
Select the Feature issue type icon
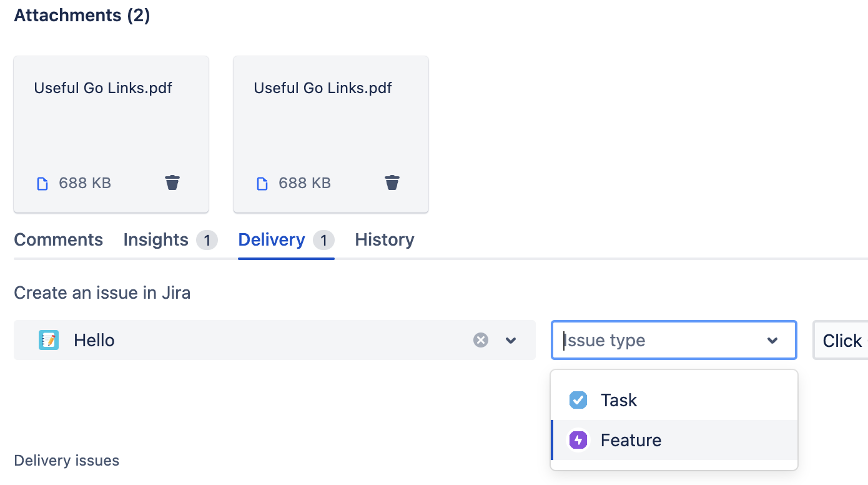tap(578, 440)
